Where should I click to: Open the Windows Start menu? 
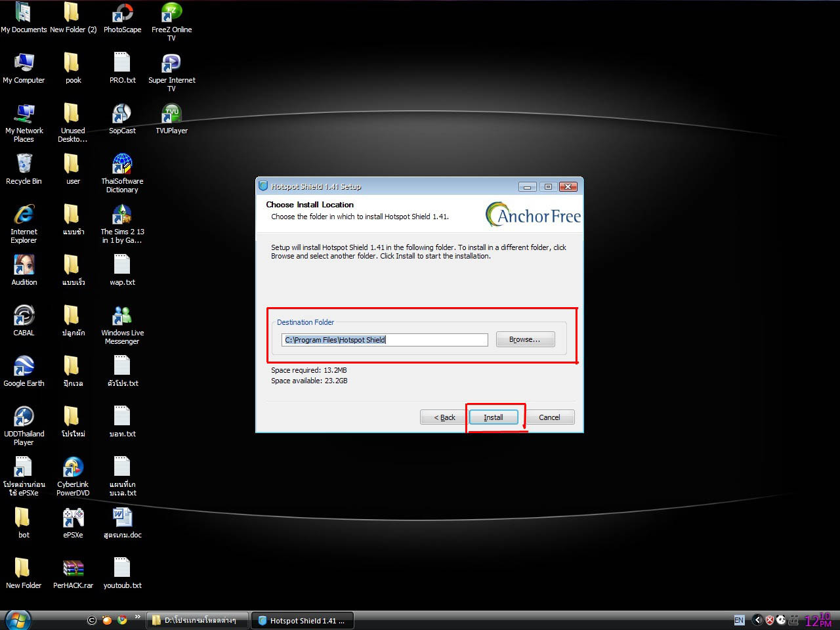point(18,619)
